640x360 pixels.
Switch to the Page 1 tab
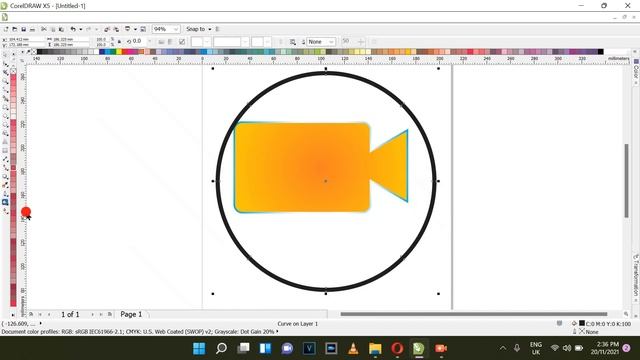131,314
